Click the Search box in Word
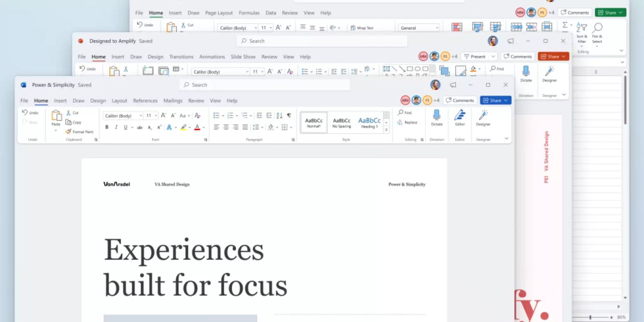 pyautogui.click(x=265, y=85)
